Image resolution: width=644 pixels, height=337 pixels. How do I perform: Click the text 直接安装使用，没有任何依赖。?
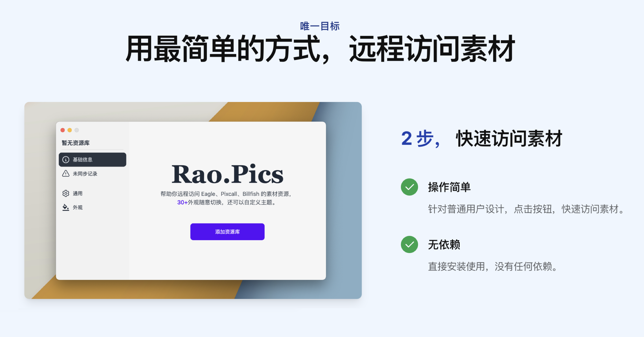[x=493, y=266]
